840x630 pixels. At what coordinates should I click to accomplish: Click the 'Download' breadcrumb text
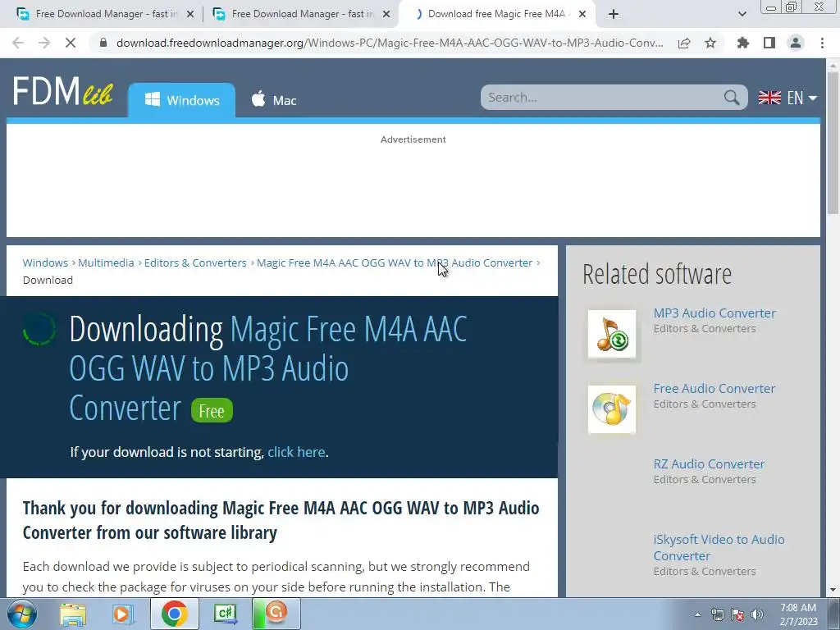(48, 280)
